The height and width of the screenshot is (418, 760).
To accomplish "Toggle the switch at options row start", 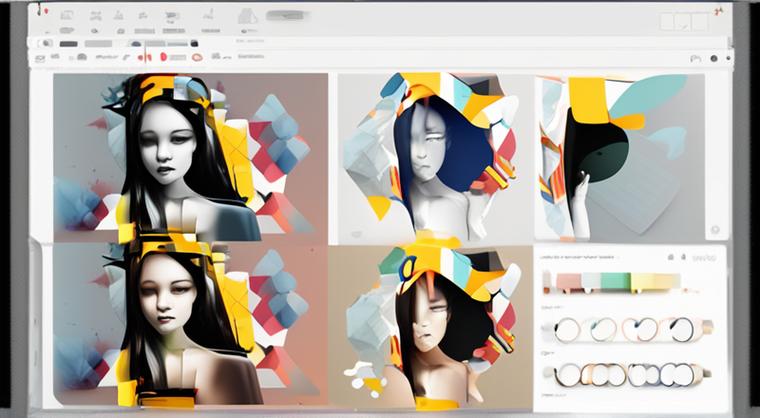I will coord(46,43).
